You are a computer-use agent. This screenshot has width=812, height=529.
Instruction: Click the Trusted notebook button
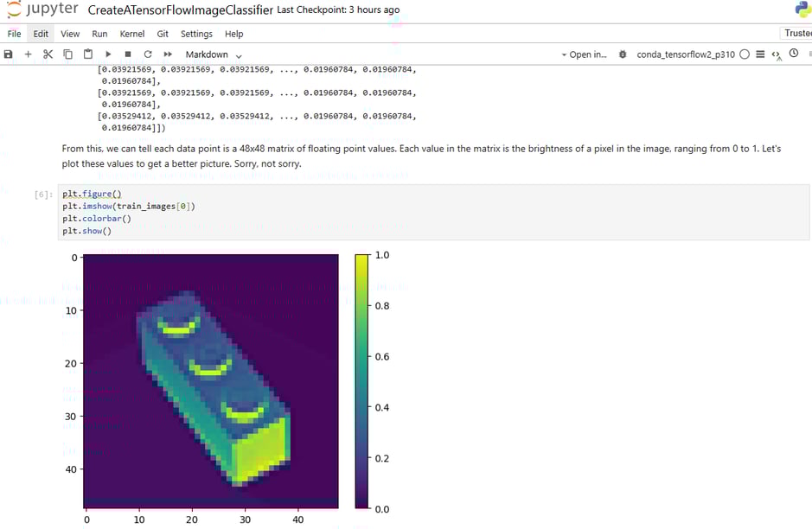coord(796,33)
